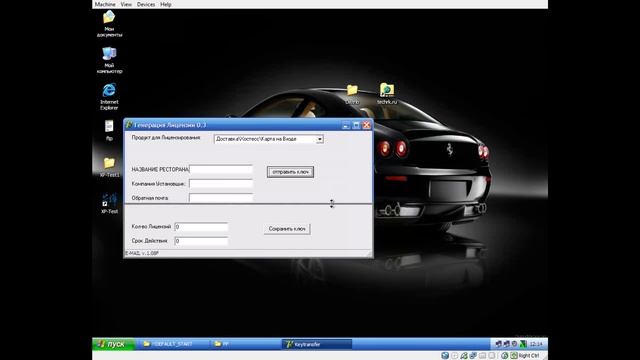Click the E-MAIL version status bar text

[x=142, y=253]
